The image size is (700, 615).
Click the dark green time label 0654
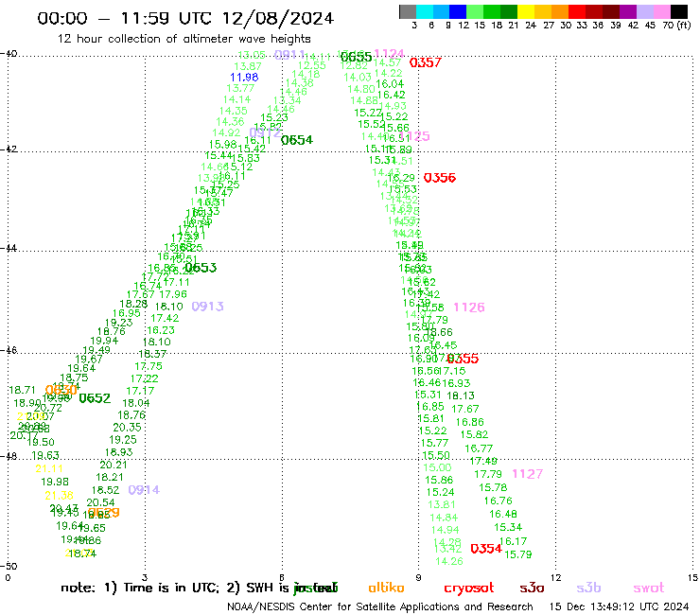point(297,140)
